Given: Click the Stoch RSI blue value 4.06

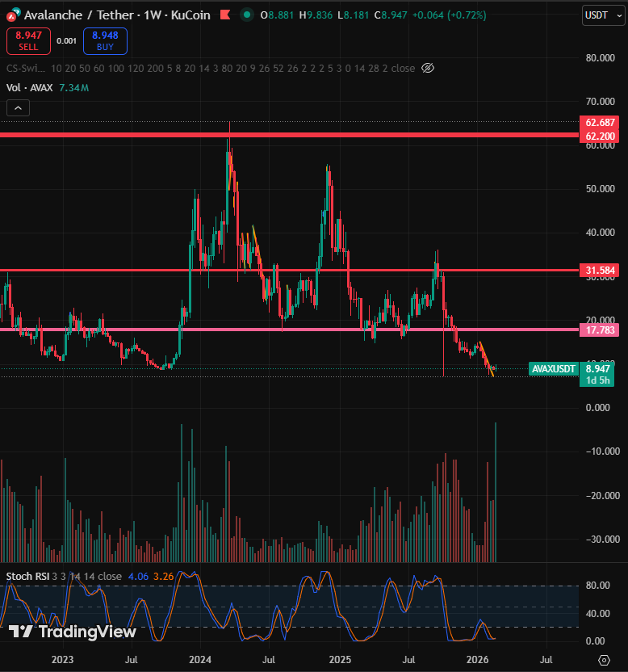Looking at the screenshot, I should (x=138, y=577).
